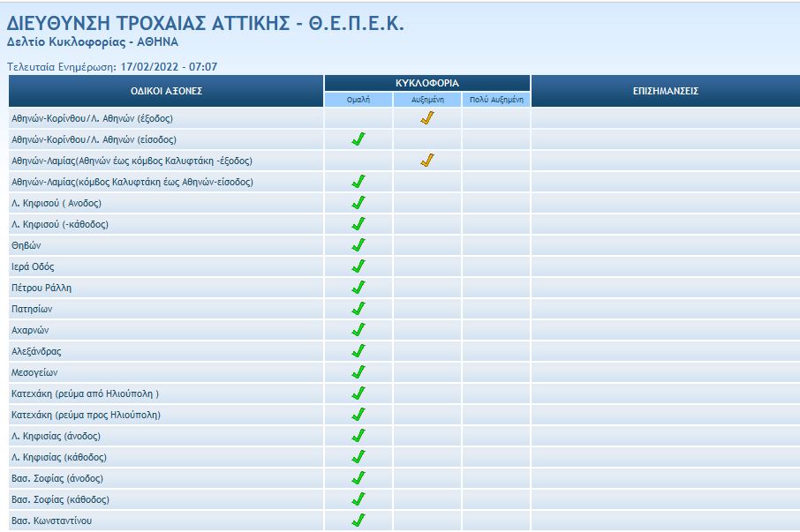
Task: Click green checkmark in Ιερά Οδός row
Action: click(358, 266)
